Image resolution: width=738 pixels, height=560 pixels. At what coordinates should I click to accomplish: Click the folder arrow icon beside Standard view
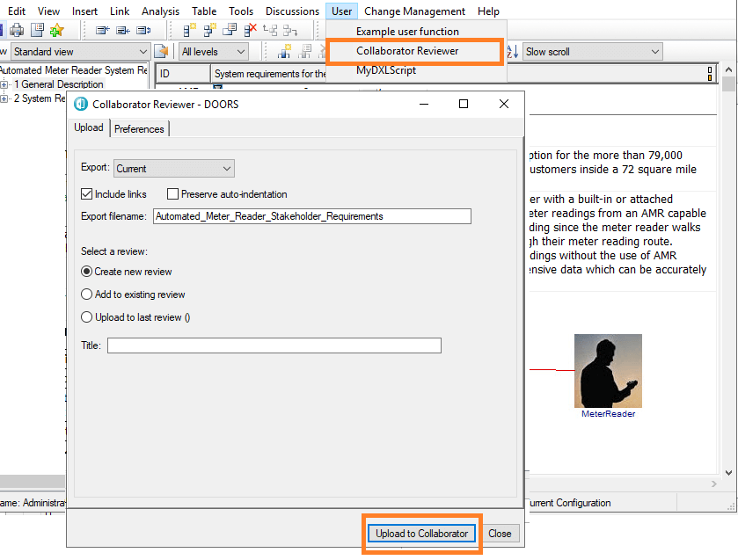pos(161,52)
